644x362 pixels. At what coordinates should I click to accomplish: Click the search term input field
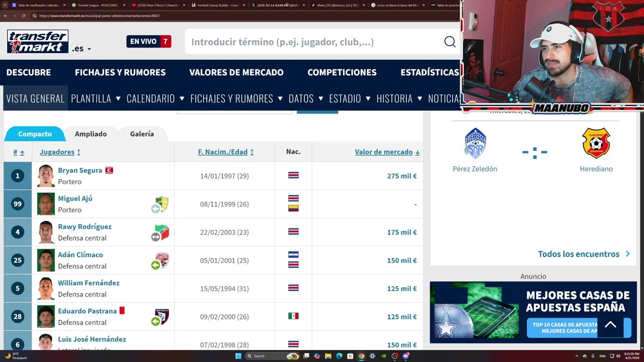tap(314, 42)
